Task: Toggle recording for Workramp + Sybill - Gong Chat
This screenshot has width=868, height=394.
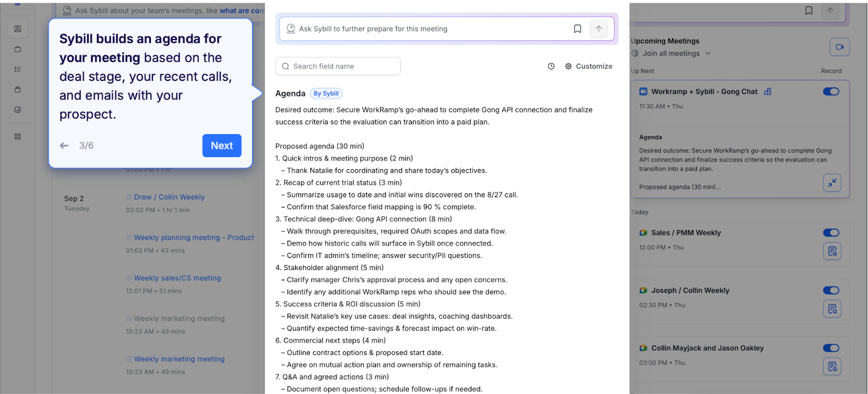Action: [x=831, y=92]
